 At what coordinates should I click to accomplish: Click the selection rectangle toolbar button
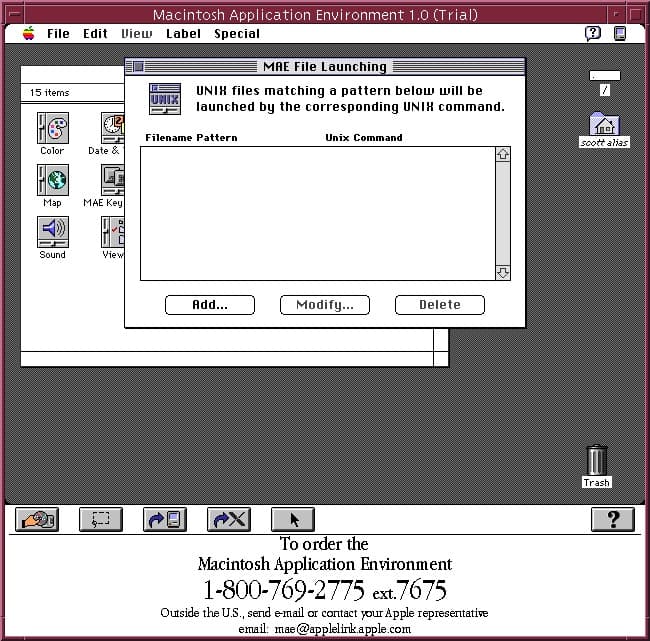[101, 519]
